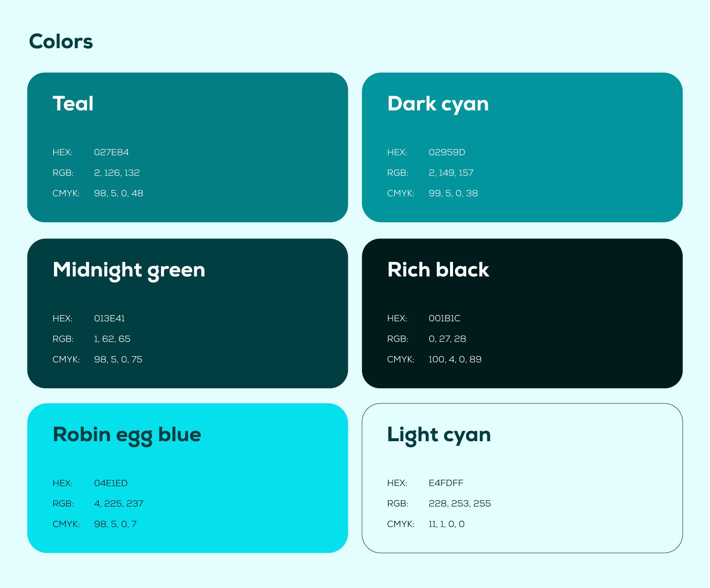710x588 pixels.
Task: Select hex value 02959D
Action: click(447, 152)
